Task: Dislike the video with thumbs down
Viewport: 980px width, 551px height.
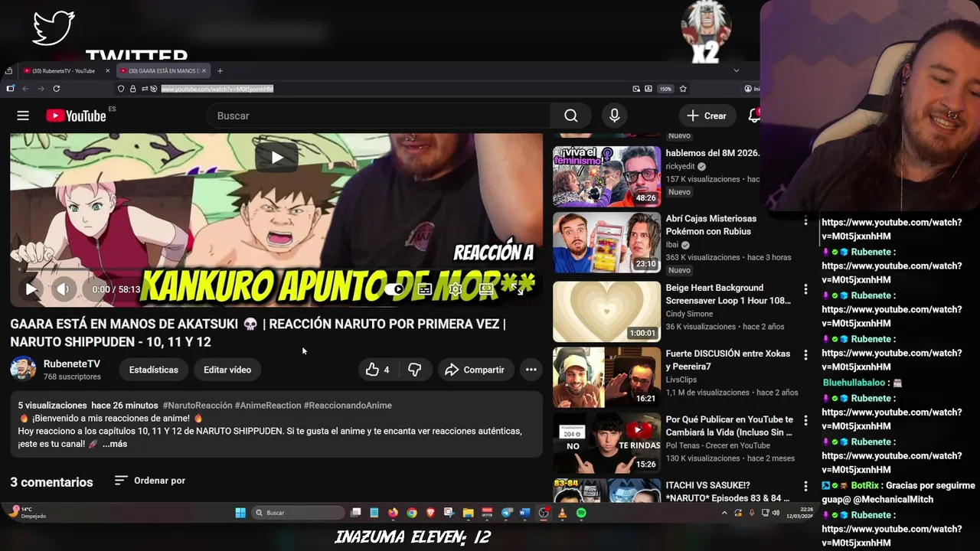Action: (x=415, y=370)
